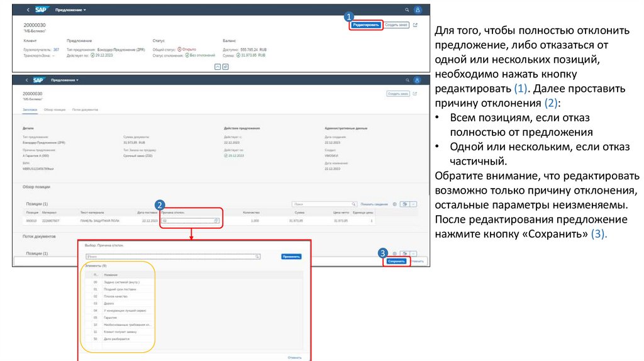Click Действует по date 29.12.2023 in edit-mode screen
This screenshot has width=644, height=361.
coord(234,155)
